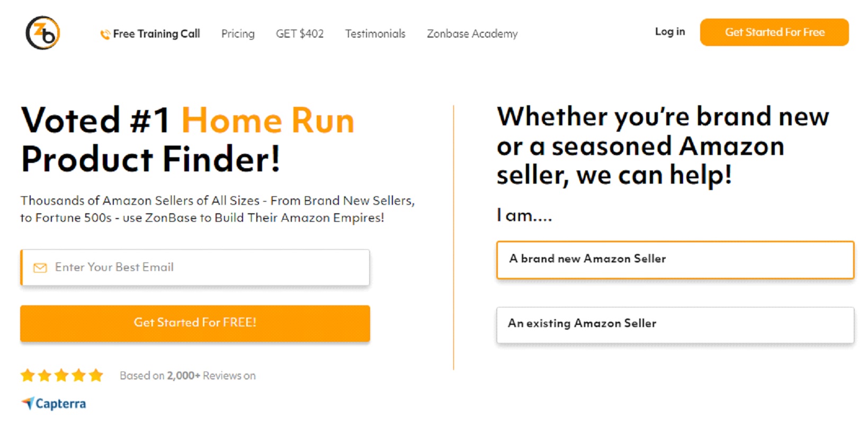Open the Pricing page
Screen dimensions: 868x426
238,34
